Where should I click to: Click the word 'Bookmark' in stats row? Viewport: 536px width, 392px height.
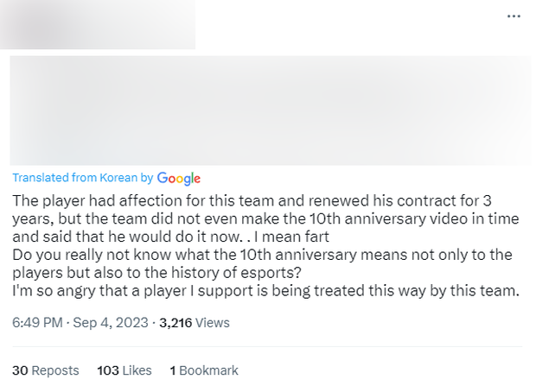coord(209,370)
